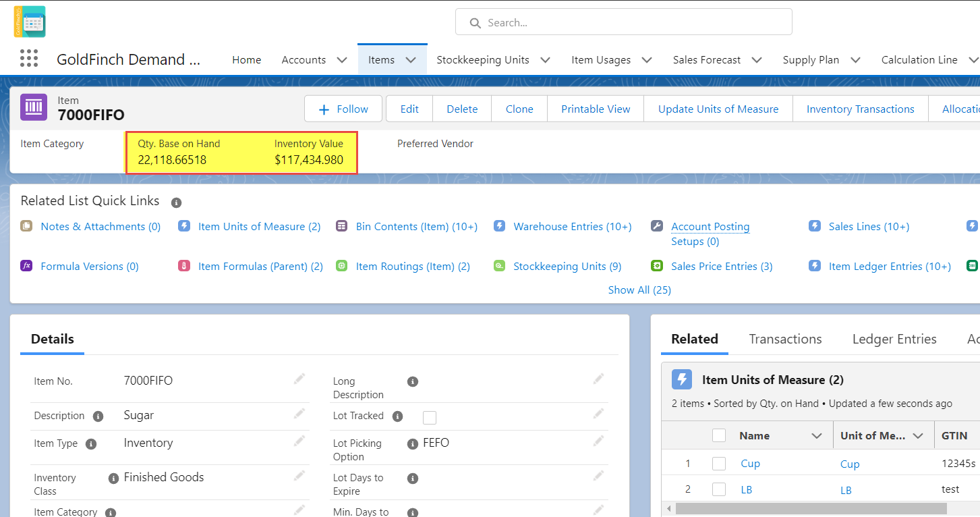980x517 pixels.
Task: Click the purple Item barcode icon
Action: pos(34,107)
